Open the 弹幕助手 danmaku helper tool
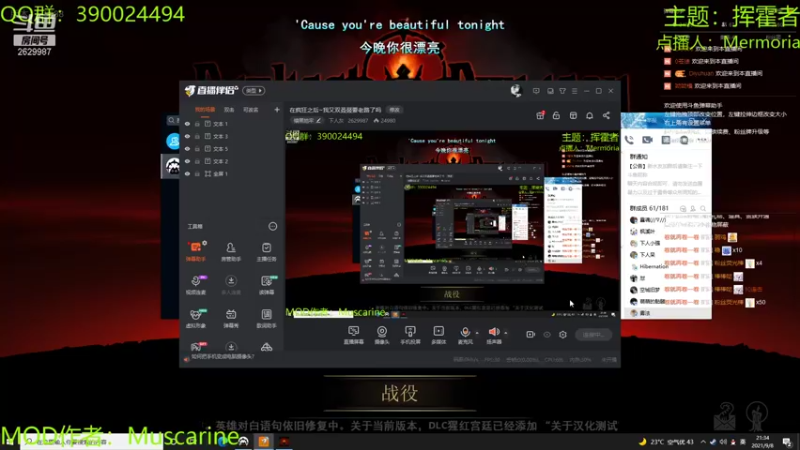800x450 pixels. click(195, 252)
